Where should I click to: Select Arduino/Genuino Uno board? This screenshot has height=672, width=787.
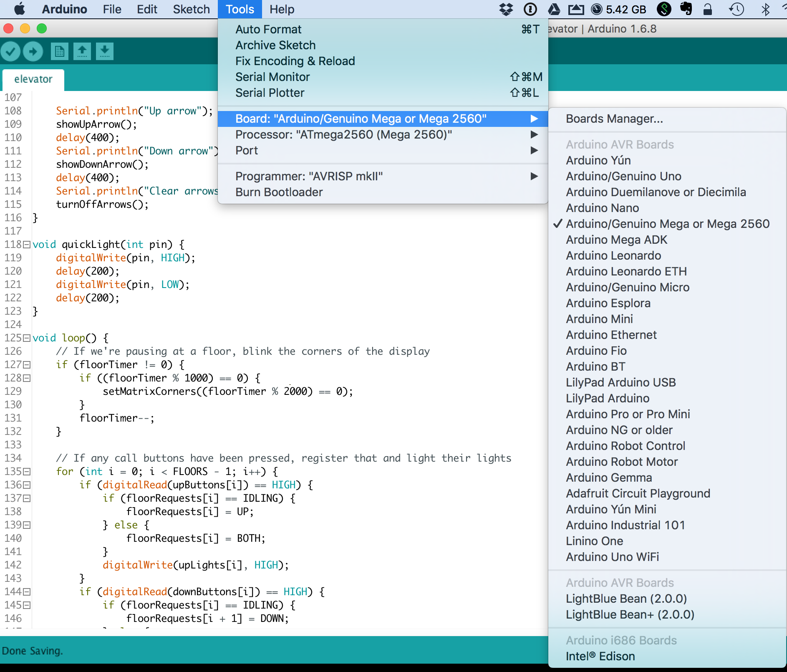623,176
